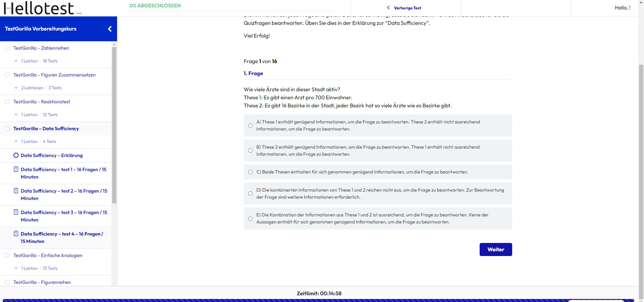Screen dimensions: 644x302
Task: Expand lessons under Einfache Analogien
Action: 16,268
